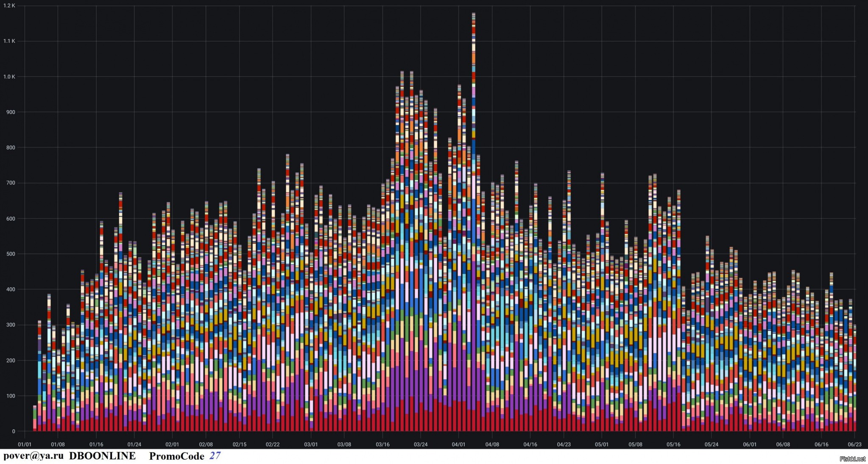Click the 800 y-axis tick label
This screenshot has height=464, width=868.
[x=11, y=148]
